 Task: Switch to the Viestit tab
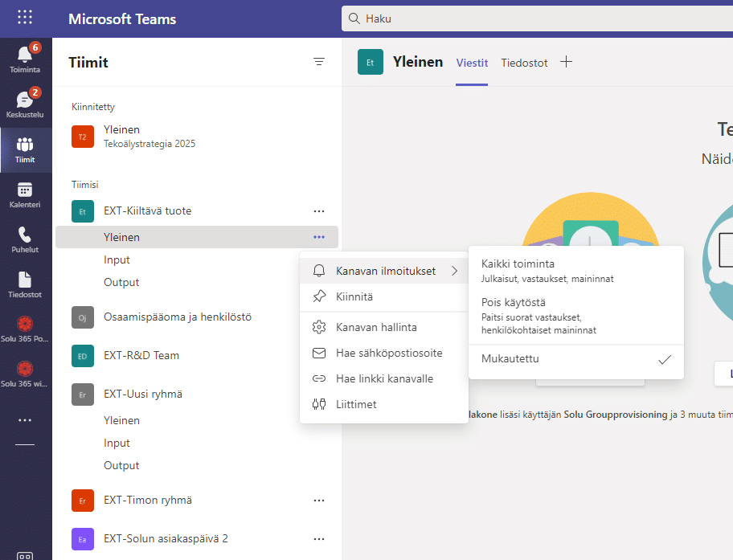pyautogui.click(x=472, y=63)
